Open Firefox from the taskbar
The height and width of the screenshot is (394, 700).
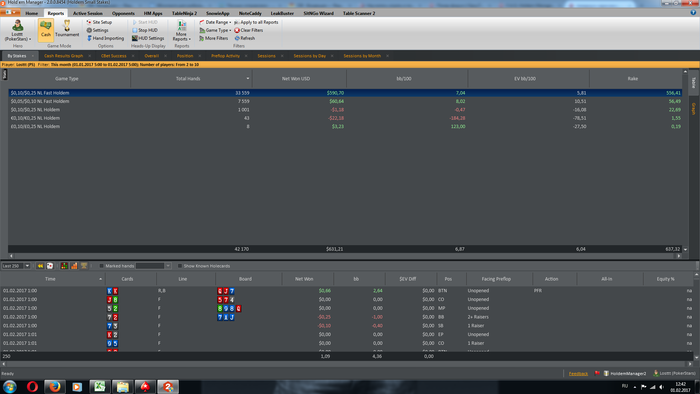click(55, 386)
